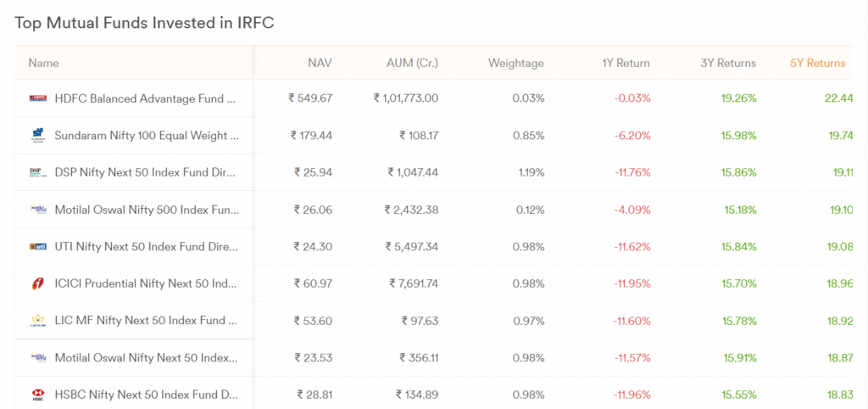The height and width of the screenshot is (409, 868).
Task: Click Motilal Oswal Nifty Next 50 logo
Action: pos(37,358)
